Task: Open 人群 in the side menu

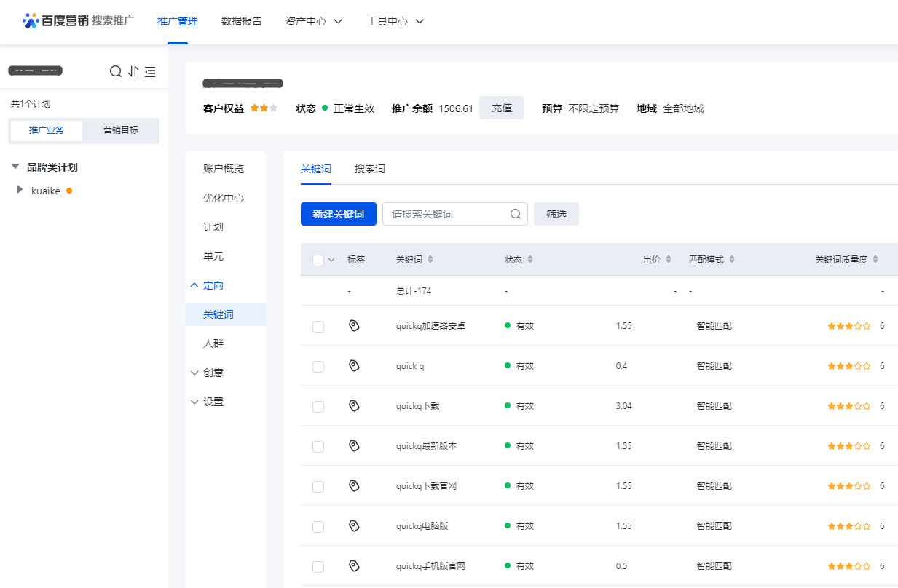Action: [x=213, y=343]
